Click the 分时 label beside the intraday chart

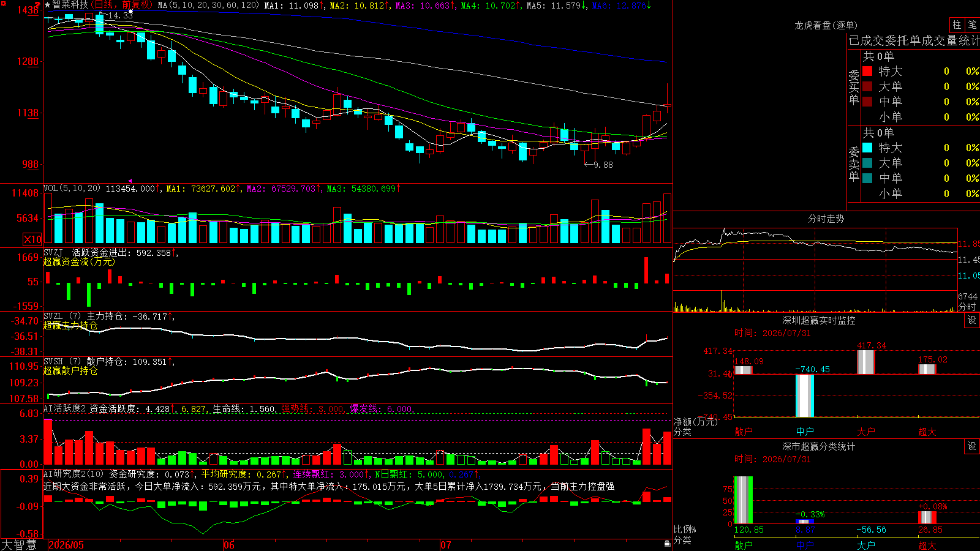(x=967, y=307)
